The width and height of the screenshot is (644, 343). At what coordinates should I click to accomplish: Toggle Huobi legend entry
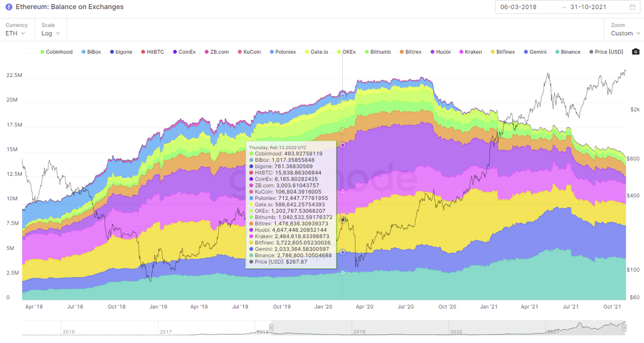pos(440,52)
